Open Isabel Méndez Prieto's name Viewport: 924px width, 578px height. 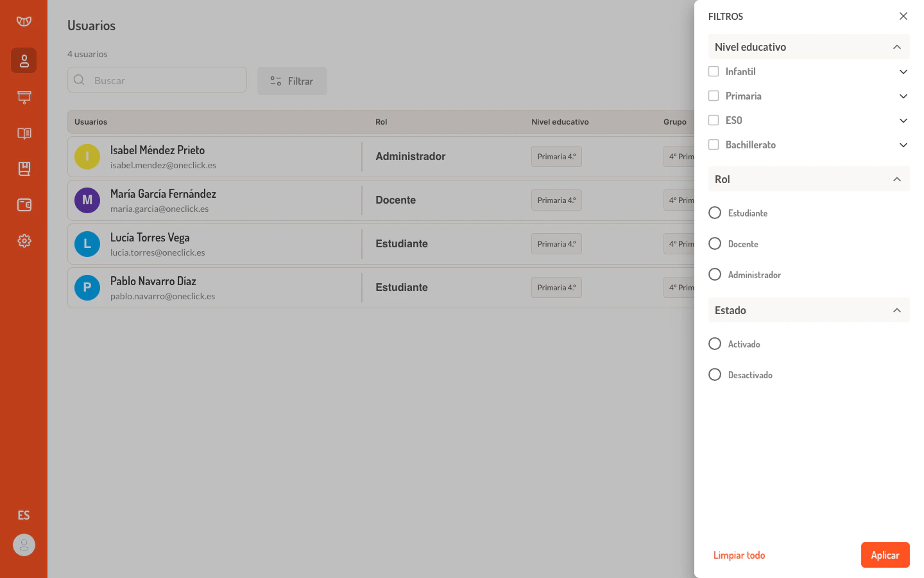[x=157, y=150]
